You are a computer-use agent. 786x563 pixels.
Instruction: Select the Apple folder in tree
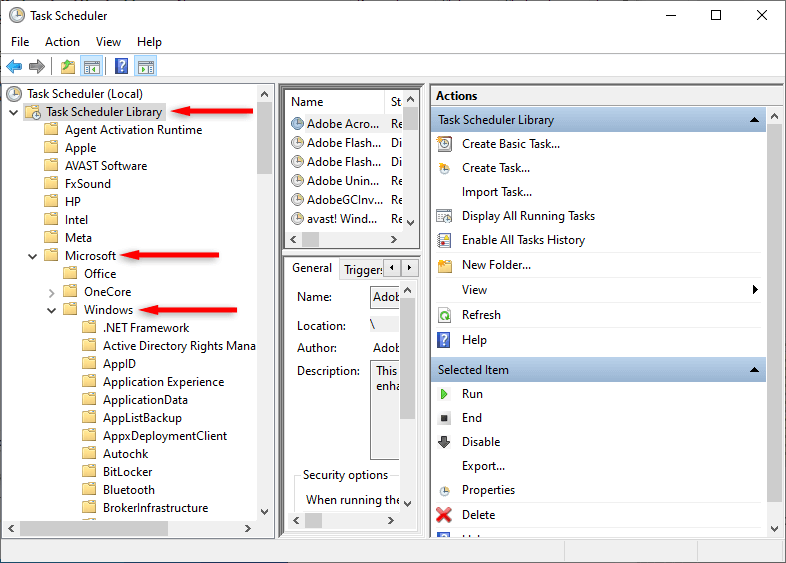(80, 148)
